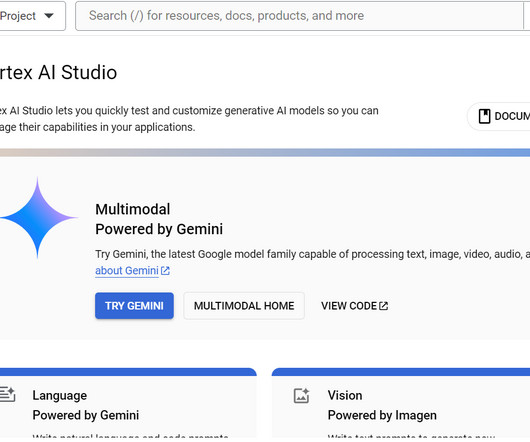The width and height of the screenshot is (530, 442).
Task: Select the Language Powered by Gemini heading
Action: (x=86, y=405)
